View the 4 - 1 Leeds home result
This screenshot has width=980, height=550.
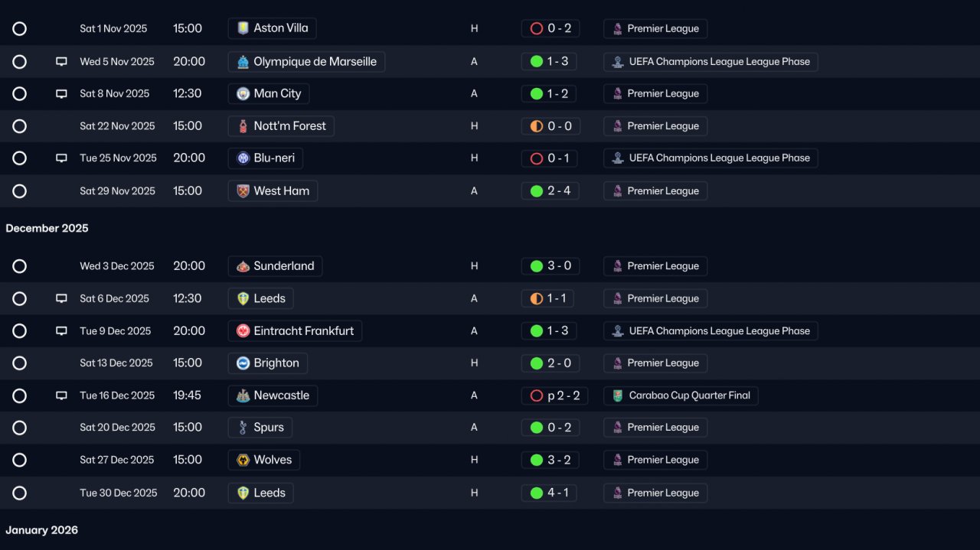pos(549,493)
